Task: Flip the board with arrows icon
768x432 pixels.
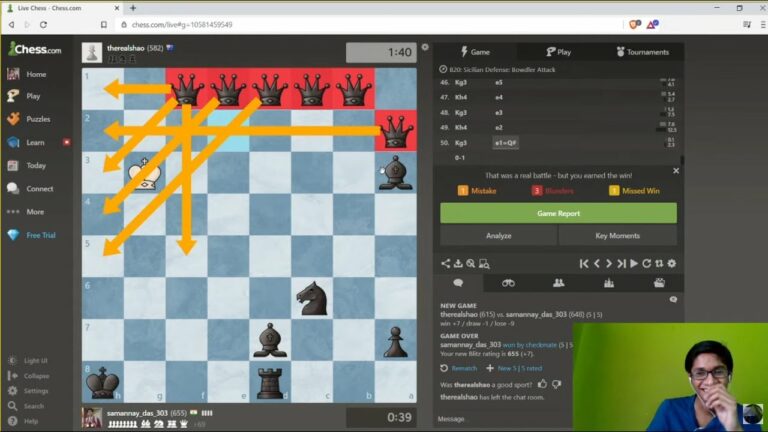Action: pyautogui.click(x=659, y=264)
